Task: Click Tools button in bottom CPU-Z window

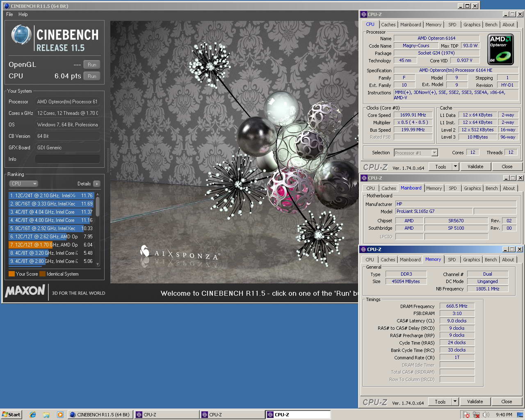Action: 440,402
